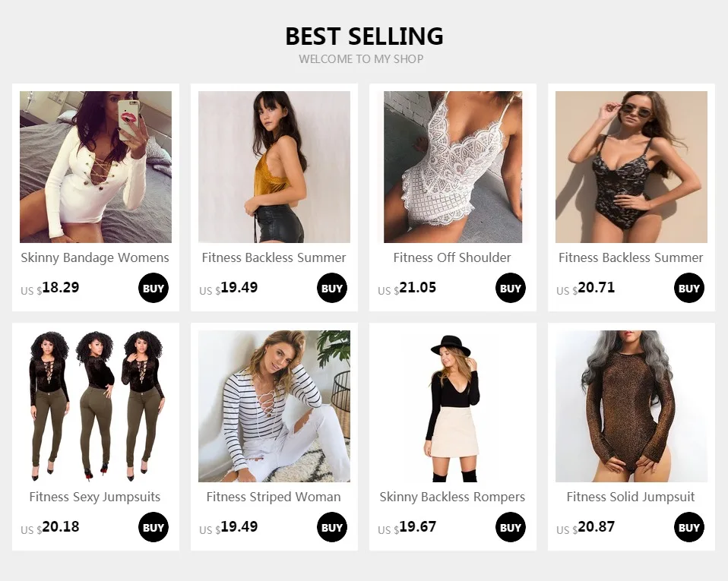728x581 pixels.
Task: Click BUY button for the $21.05 item
Action: 510,288
